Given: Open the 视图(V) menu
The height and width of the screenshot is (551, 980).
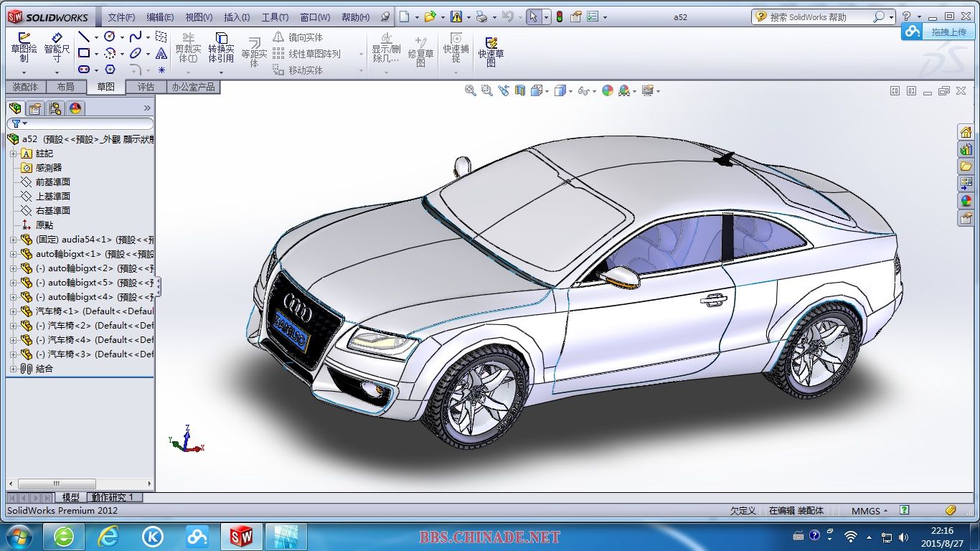Looking at the screenshot, I should (199, 17).
